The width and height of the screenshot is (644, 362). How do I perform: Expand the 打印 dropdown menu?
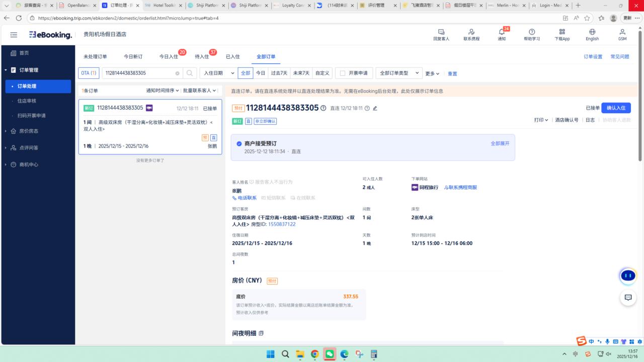click(x=541, y=120)
